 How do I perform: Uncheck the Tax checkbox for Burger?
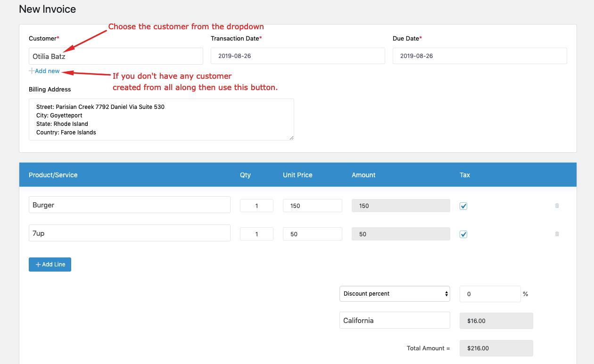(463, 206)
